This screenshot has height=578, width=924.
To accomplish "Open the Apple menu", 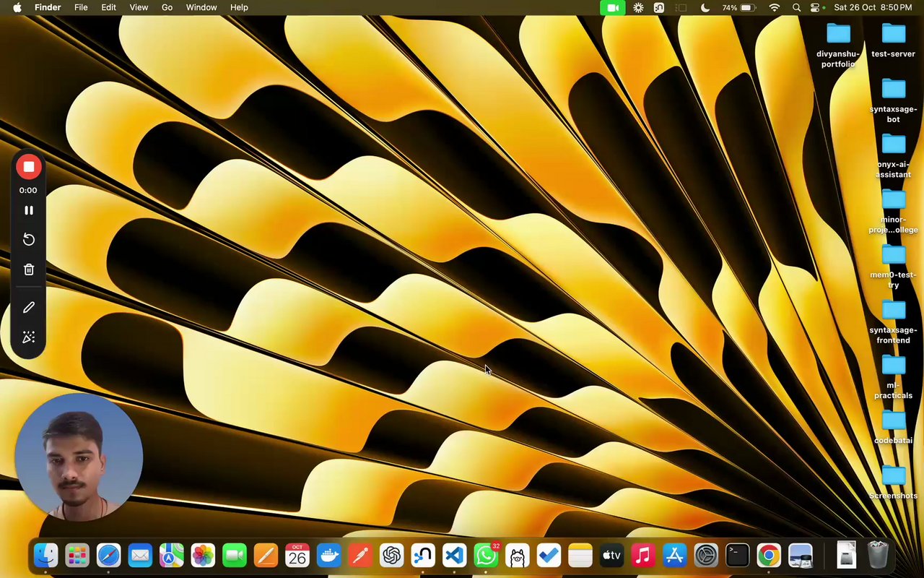I will coord(17,7).
